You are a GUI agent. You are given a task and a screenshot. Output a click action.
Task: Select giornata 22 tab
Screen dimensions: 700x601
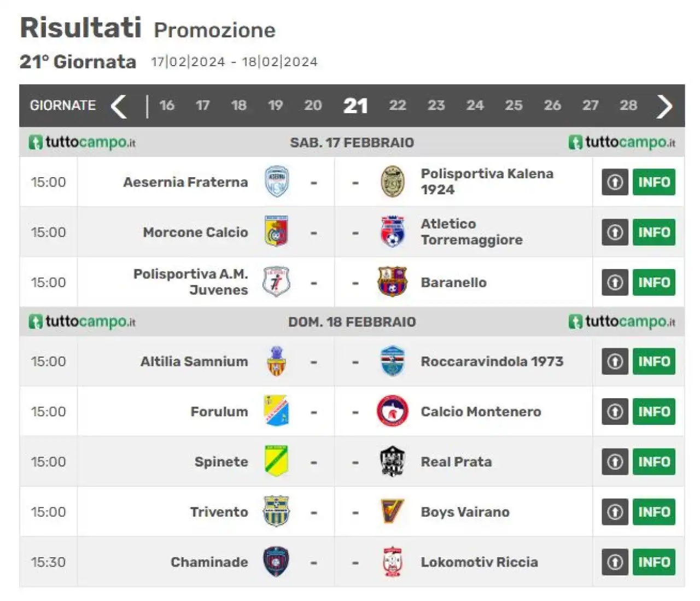tap(398, 106)
